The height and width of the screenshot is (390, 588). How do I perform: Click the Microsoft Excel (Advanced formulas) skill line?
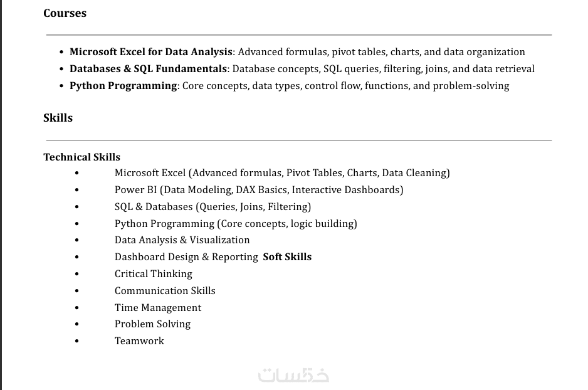[x=282, y=173]
